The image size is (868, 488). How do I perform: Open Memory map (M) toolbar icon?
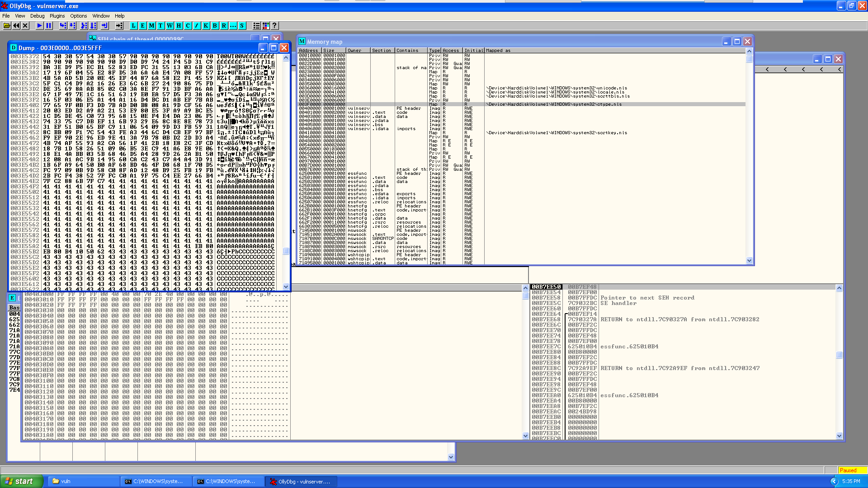coord(152,26)
